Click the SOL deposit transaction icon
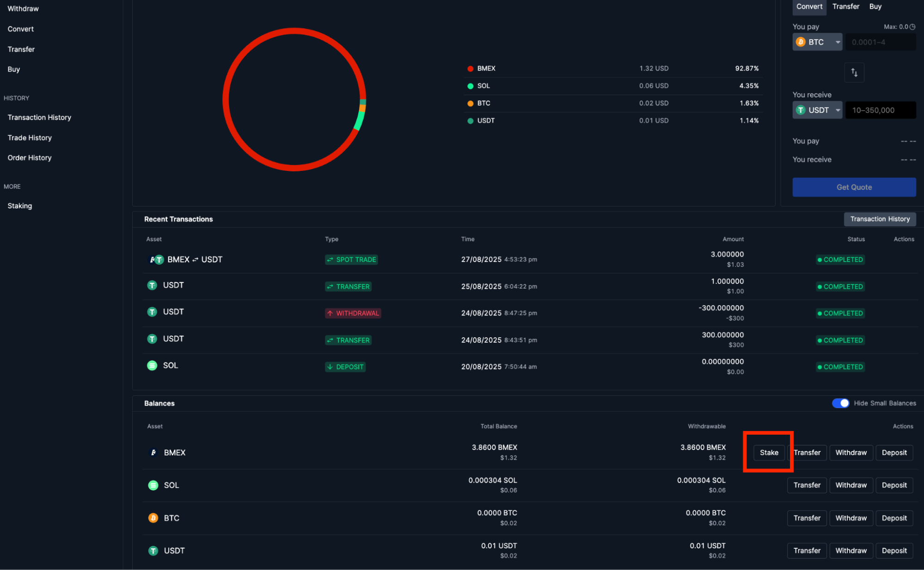 [152, 365]
